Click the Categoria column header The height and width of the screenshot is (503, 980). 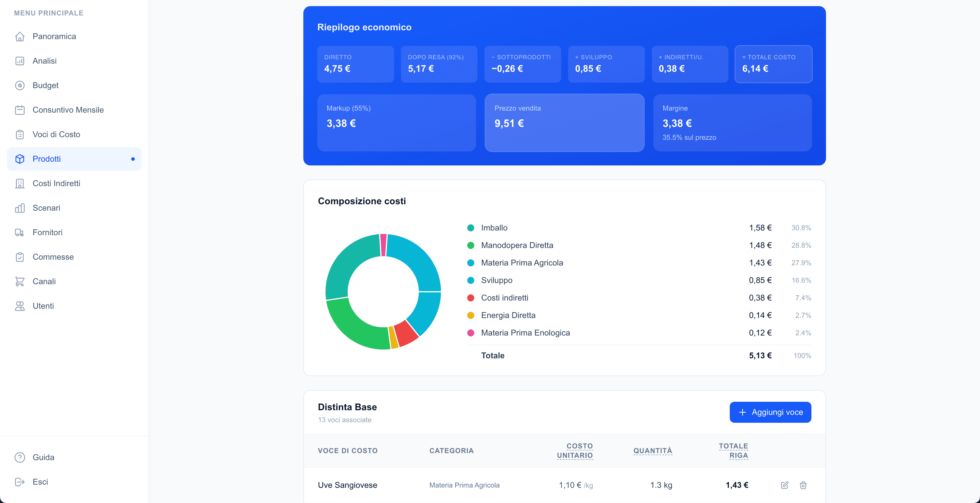(452, 451)
